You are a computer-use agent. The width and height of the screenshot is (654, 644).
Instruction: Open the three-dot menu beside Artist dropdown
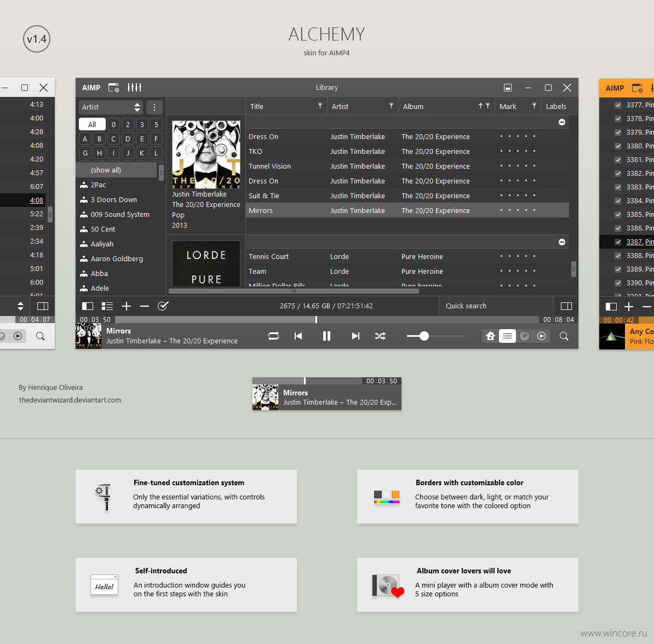154,107
